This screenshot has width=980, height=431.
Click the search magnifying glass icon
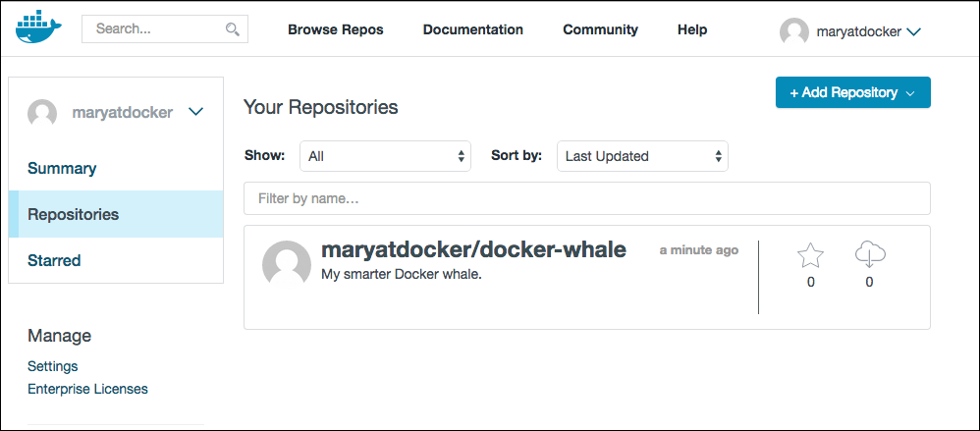(233, 29)
